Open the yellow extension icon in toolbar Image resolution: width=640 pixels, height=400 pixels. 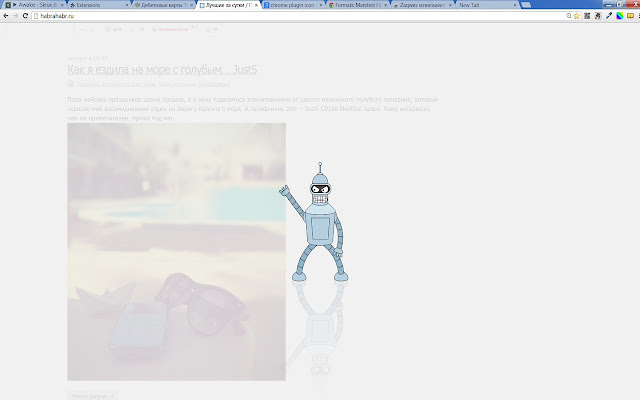click(630, 16)
